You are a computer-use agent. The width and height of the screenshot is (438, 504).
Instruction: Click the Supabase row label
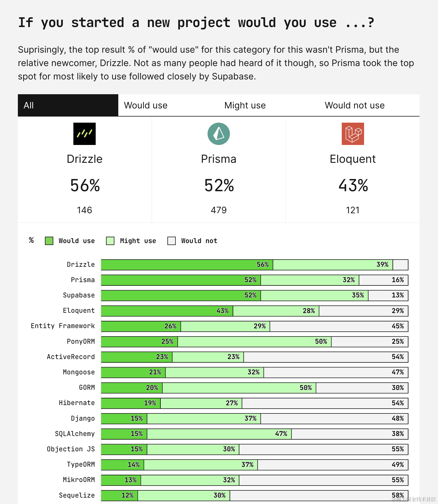(79, 295)
